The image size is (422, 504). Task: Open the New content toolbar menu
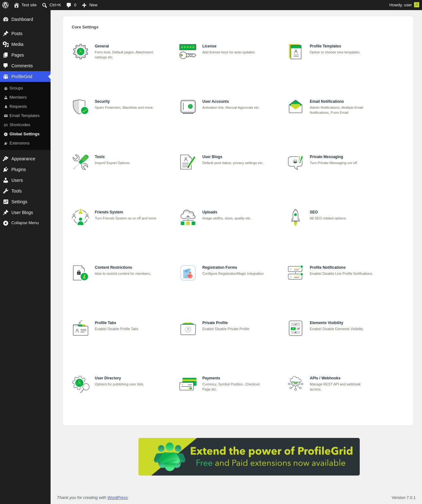[90, 5]
